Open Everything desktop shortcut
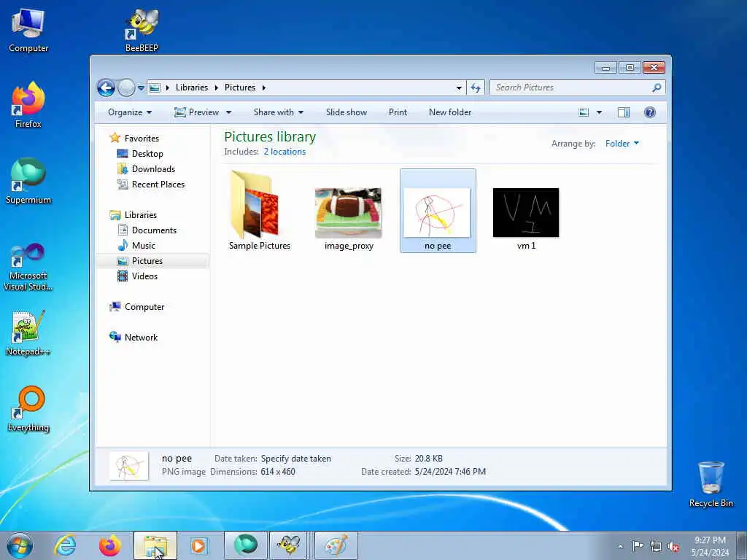 point(28,410)
